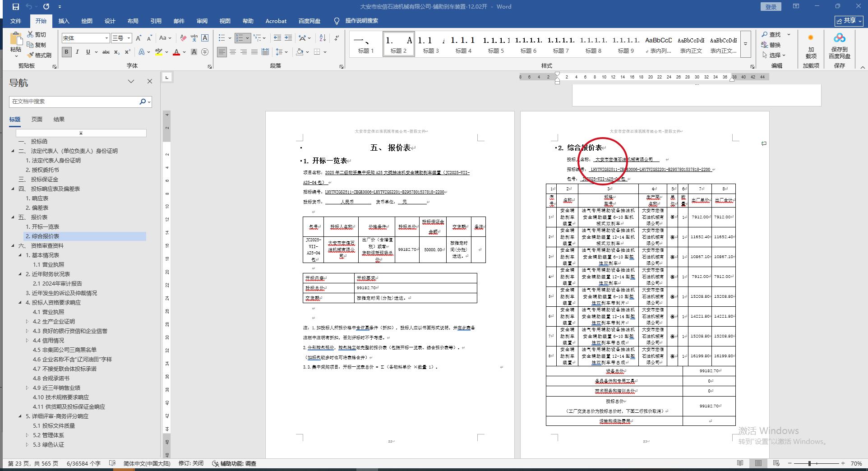Expand the 4.2 生产企业证明 heading

27,322
